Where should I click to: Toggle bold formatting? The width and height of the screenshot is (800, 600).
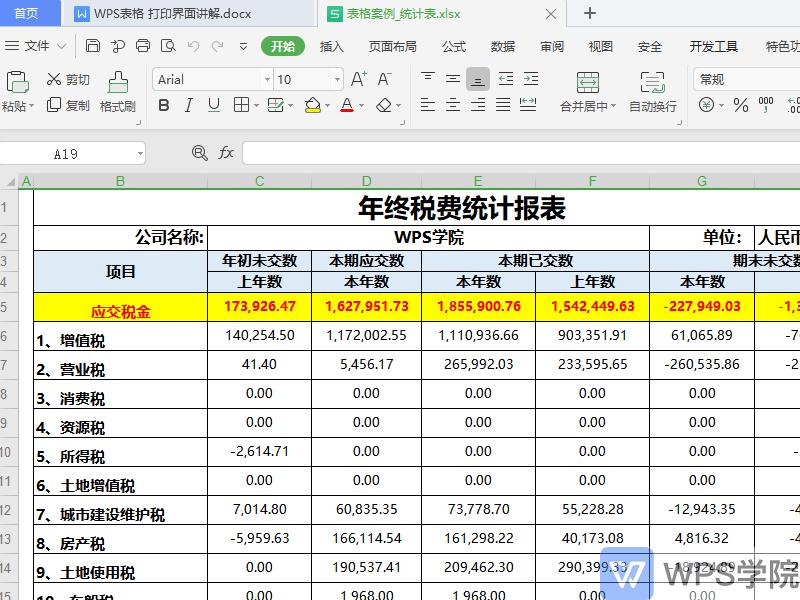(163, 104)
